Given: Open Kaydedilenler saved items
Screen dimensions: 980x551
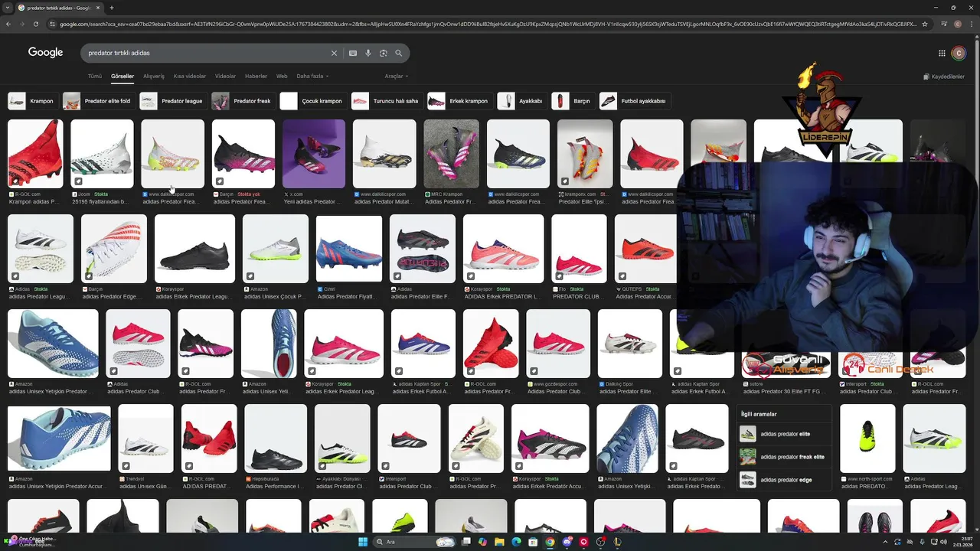Looking at the screenshot, I should coord(944,77).
